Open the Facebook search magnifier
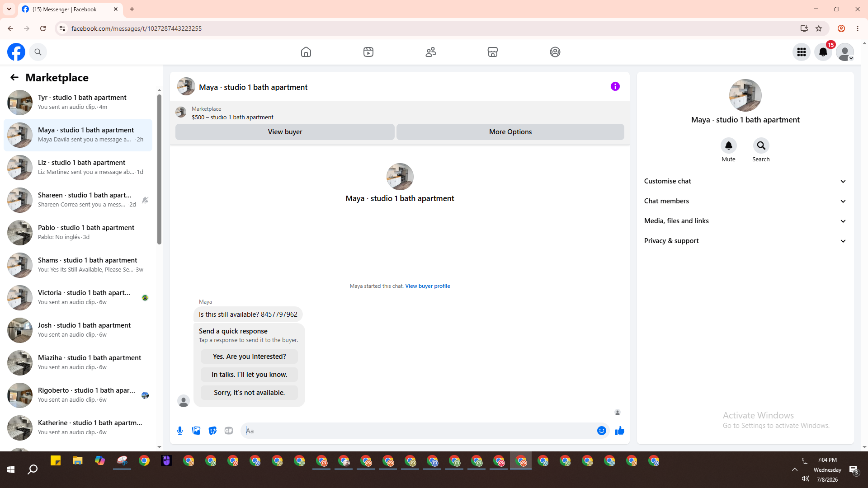The height and width of the screenshot is (488, 868). (x=38, y=52)
